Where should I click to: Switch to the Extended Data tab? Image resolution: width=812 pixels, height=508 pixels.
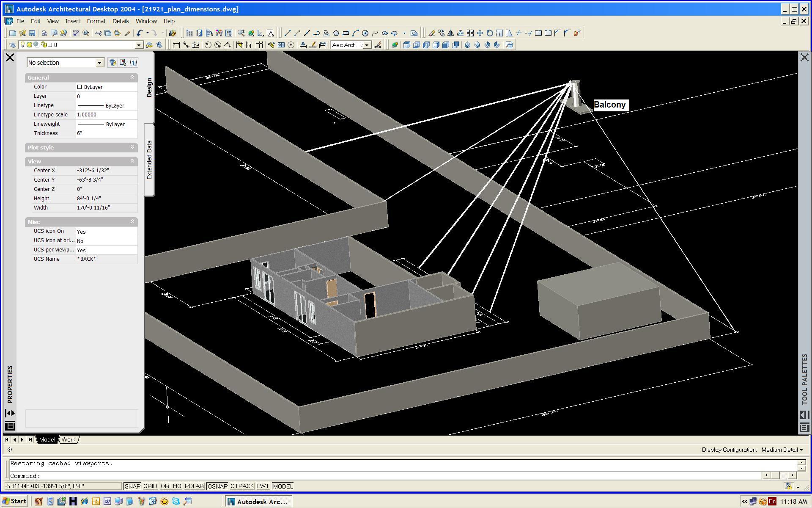(149, 160)
